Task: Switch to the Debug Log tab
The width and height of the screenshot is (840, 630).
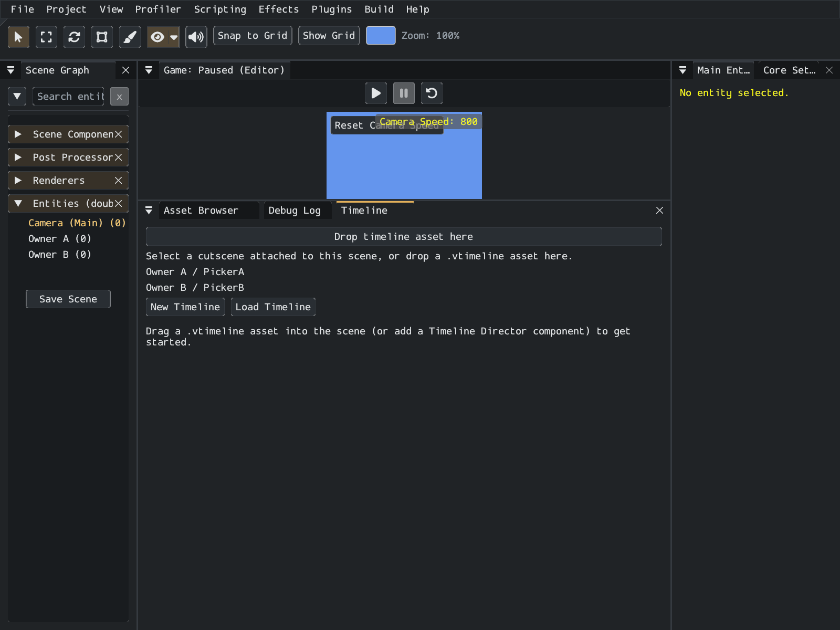Action: (x=295, y=211)
